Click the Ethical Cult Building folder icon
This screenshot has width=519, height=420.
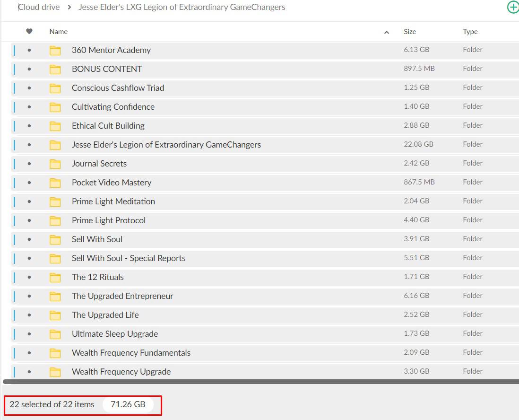tap(55, 126)
